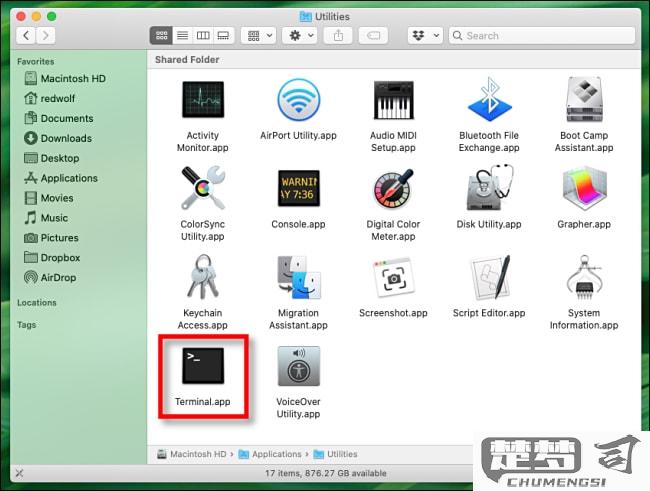Click Utilities in path bar
This screenshot has height=491, width=650.
335,454
